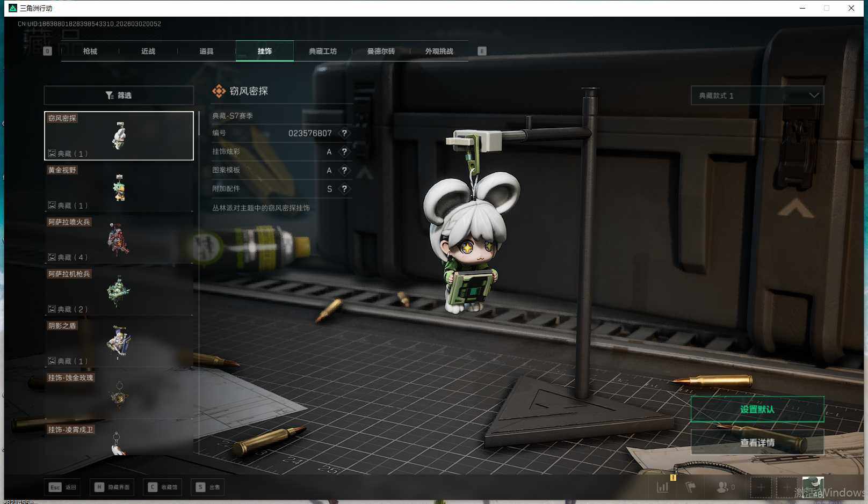This screenshot has width=868, height=504.
Task: Open the bar-chart statistics icon
Action: [663, 487]
